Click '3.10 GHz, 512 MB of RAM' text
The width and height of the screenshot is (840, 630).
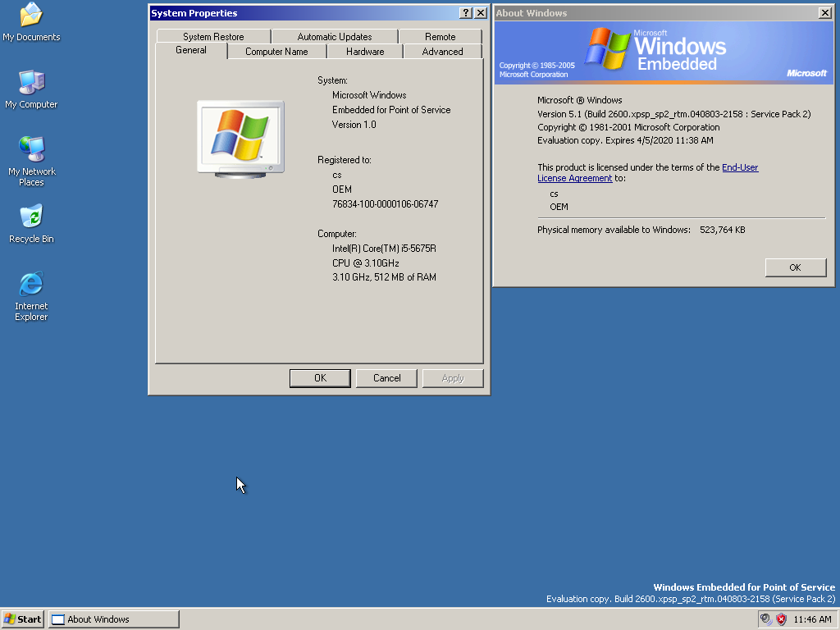click(384, 277)
